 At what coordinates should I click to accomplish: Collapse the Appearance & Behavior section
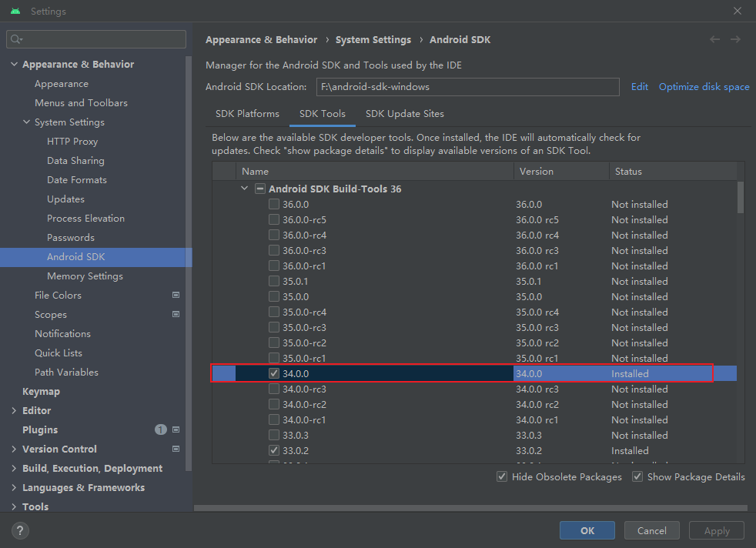14,64
